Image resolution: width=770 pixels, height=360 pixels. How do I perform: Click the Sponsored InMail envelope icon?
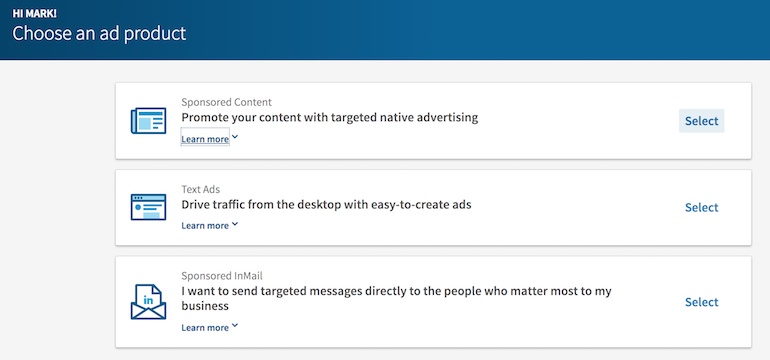148,302
